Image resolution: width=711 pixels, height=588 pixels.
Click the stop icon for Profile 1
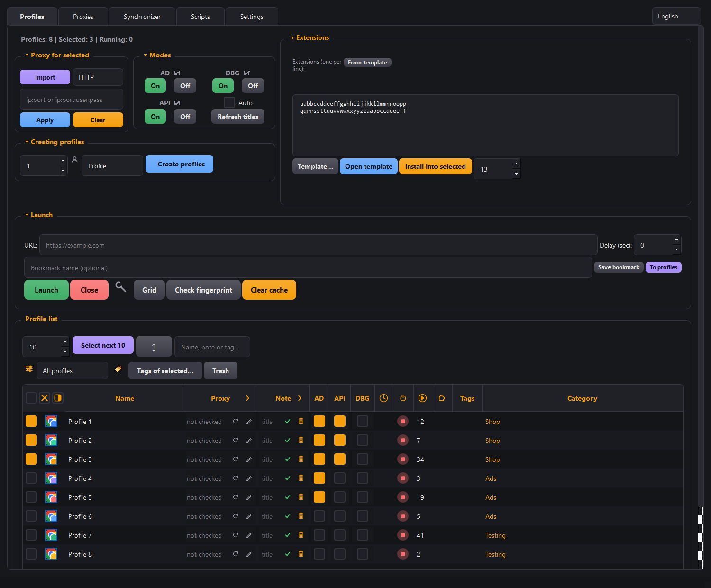click(403, 421)
